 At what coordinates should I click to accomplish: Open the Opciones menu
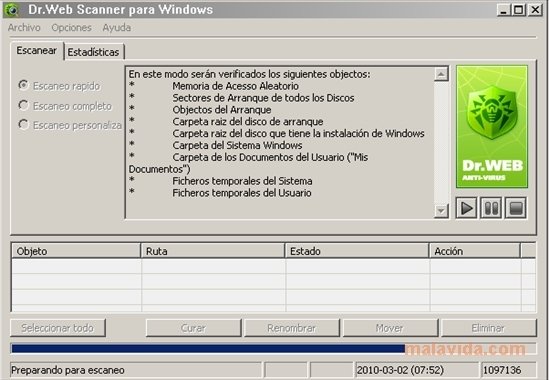pyautogui.click(x=71, y=28)
